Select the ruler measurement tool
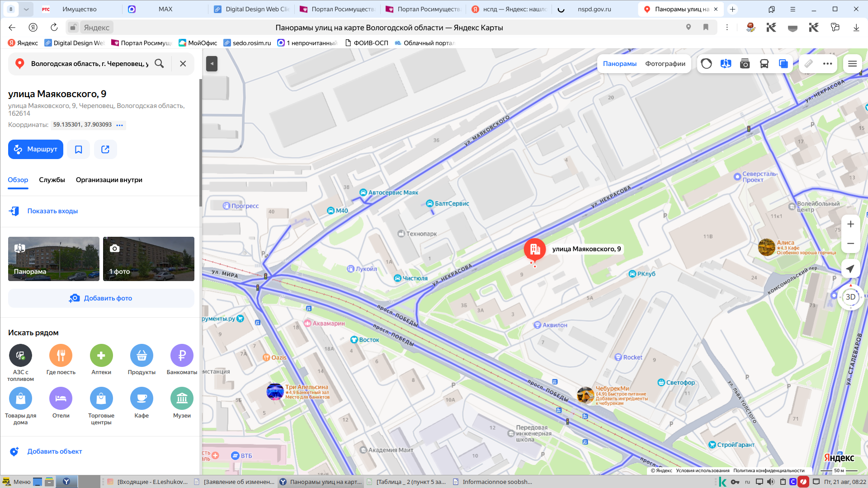868x488 pixels. coord(809,64)
